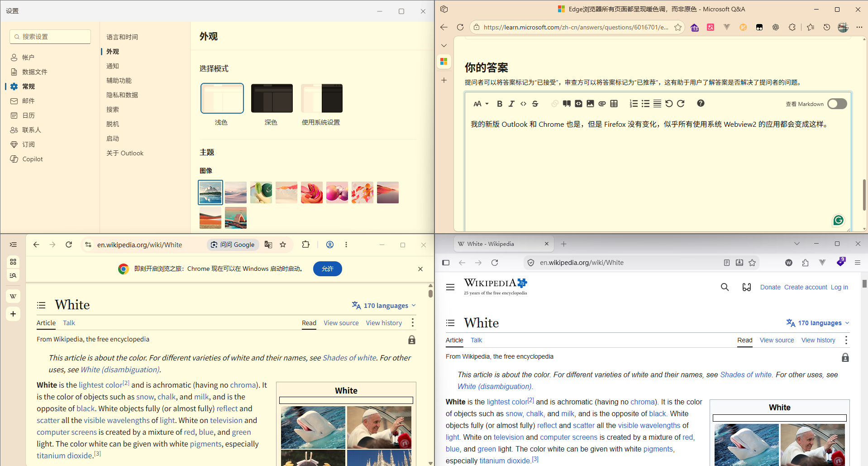The image size is (868, 466).
Task: Open Edge extensions puzzle icon
Action: tap(792, 27)
